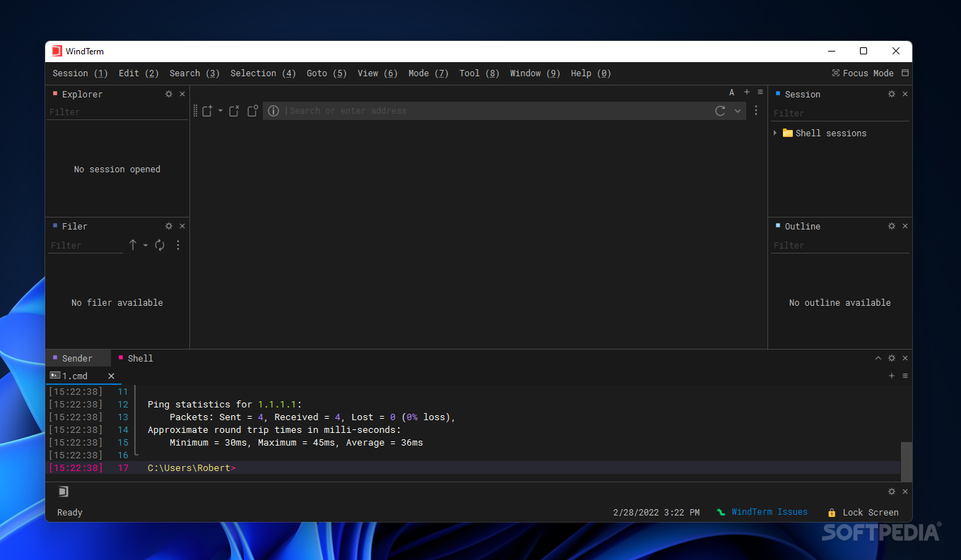Refresh the Filer panel
Screen dimensions: 961x560
[160, 245]
